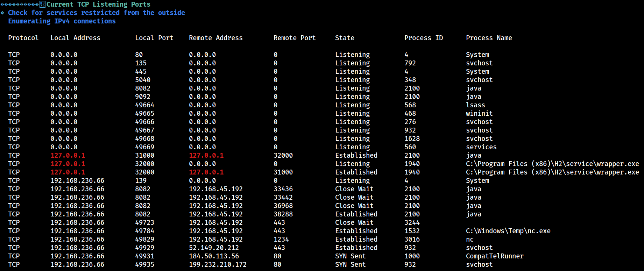Image resolution: width=644 pixels, height=271 pixels.
Task: Click the 'Protocol' column header
Action: 23,38
